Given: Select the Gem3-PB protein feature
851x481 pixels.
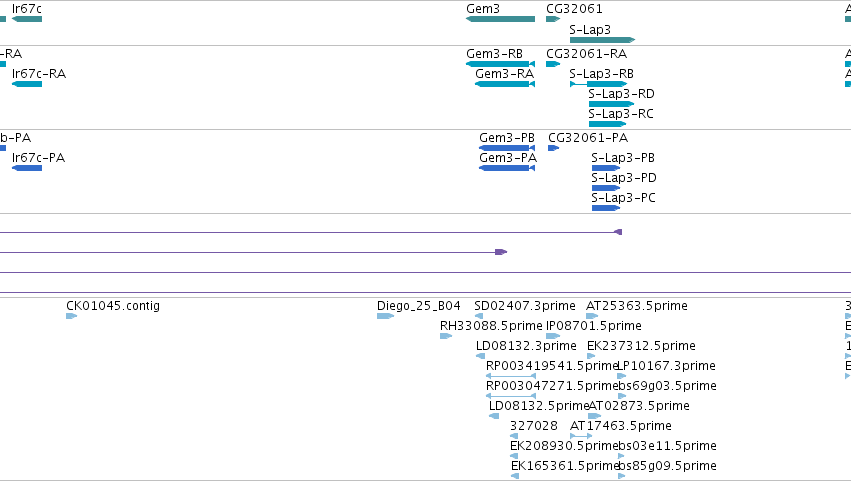Looking at the screenshot, I should point(507,148).
